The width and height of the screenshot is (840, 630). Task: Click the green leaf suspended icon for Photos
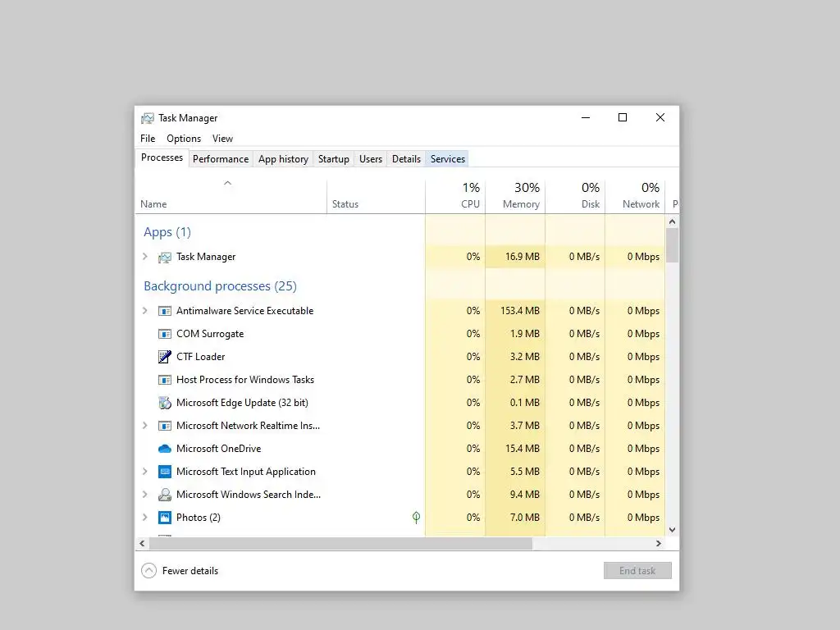(416, 517)
